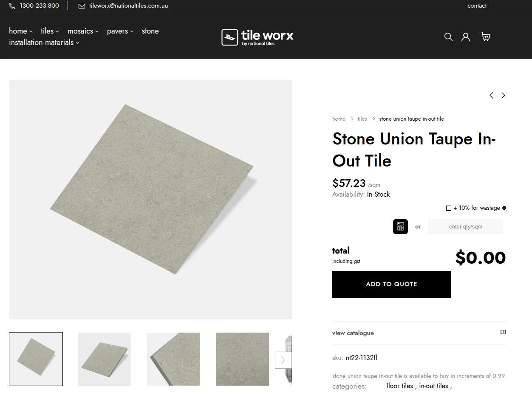This screenshot has width=532, height=395.
Task: Click the Tile Worx logo
Action: 258,37
